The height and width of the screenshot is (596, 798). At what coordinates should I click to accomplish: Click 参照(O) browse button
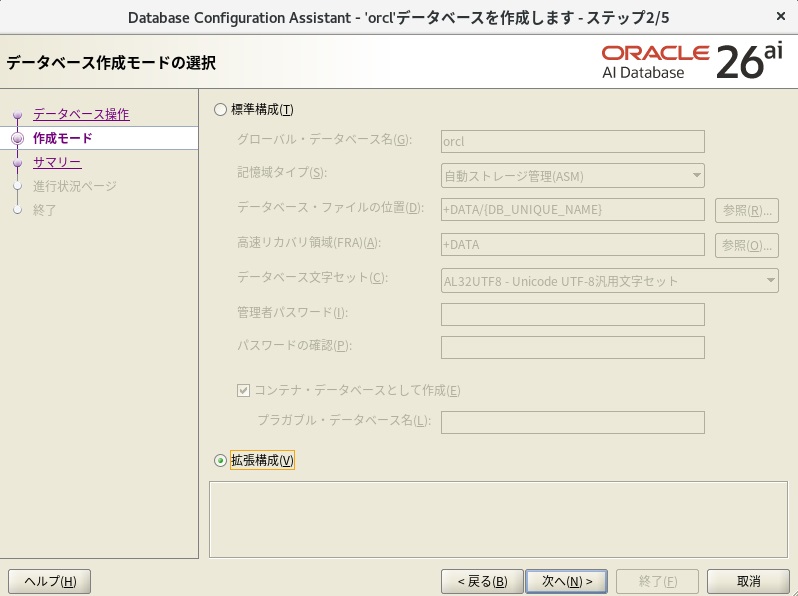747,245
